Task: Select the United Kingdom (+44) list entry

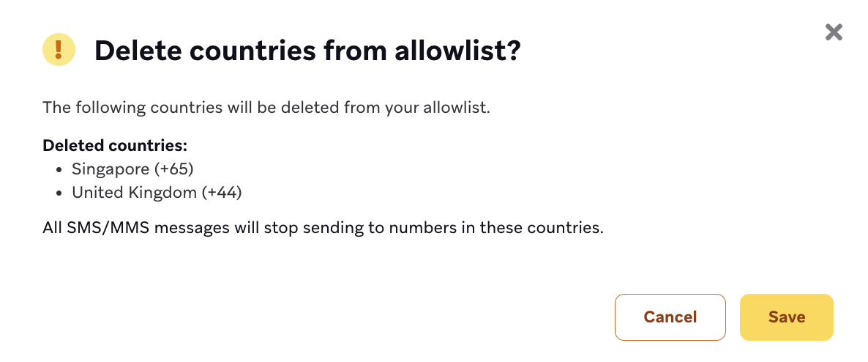Action: pos(156,193)
